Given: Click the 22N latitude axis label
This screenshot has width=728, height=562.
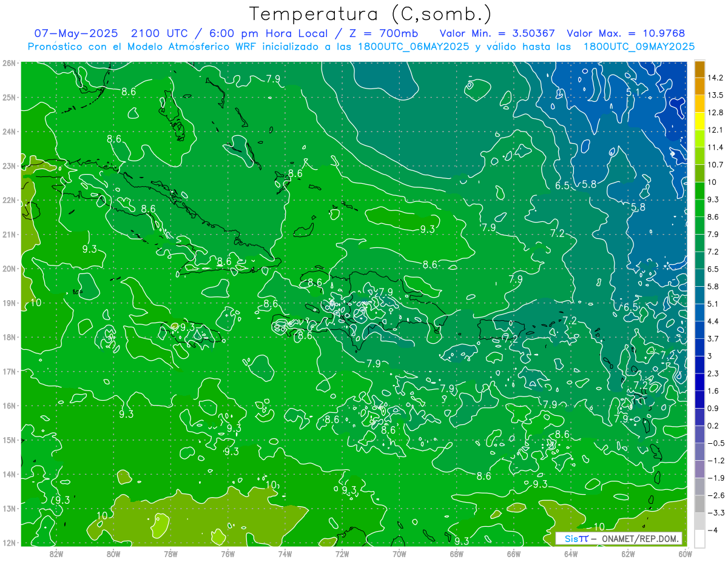Looking at the screenshot, I should coord(8,200).
